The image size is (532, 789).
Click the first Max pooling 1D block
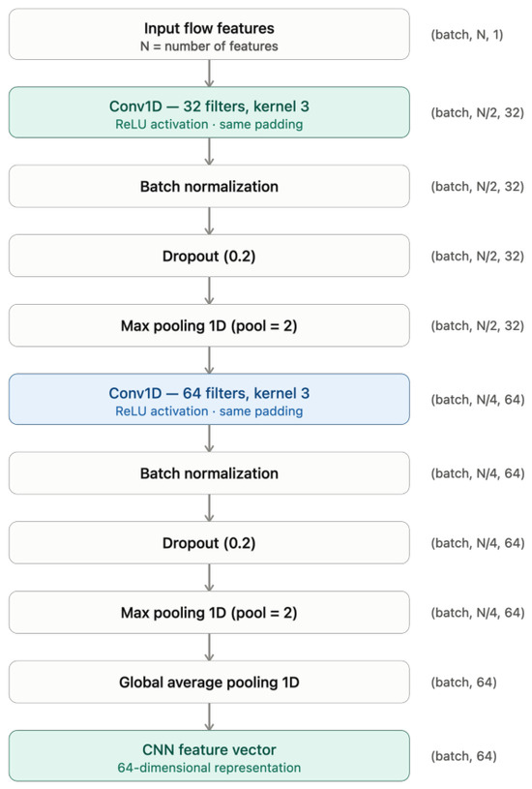(209, 325)
